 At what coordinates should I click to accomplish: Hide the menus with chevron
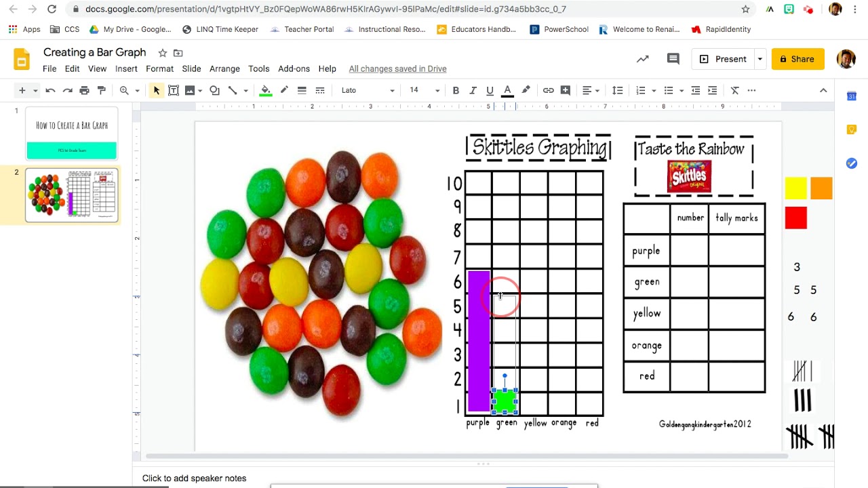pyautogui.click(x=823, y=90)
